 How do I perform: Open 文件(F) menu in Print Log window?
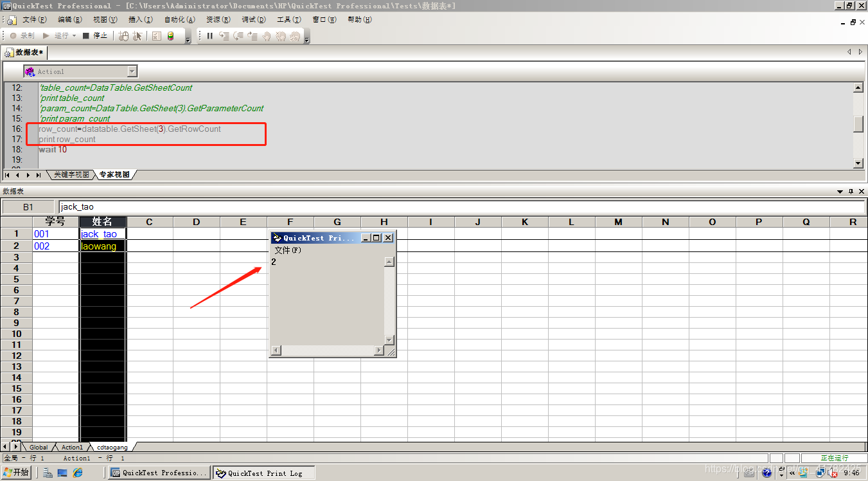(288, 250)
